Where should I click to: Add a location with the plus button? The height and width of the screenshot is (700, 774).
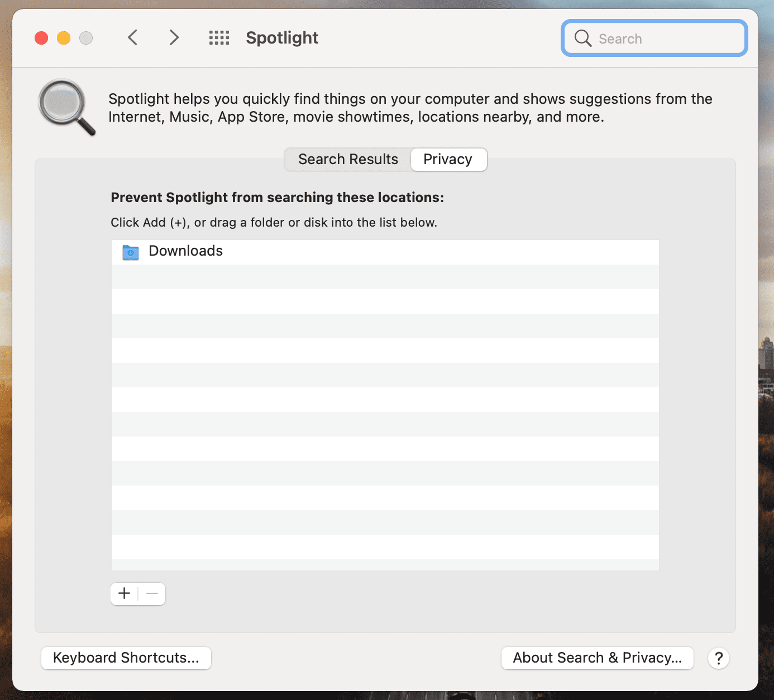[125, 593]
